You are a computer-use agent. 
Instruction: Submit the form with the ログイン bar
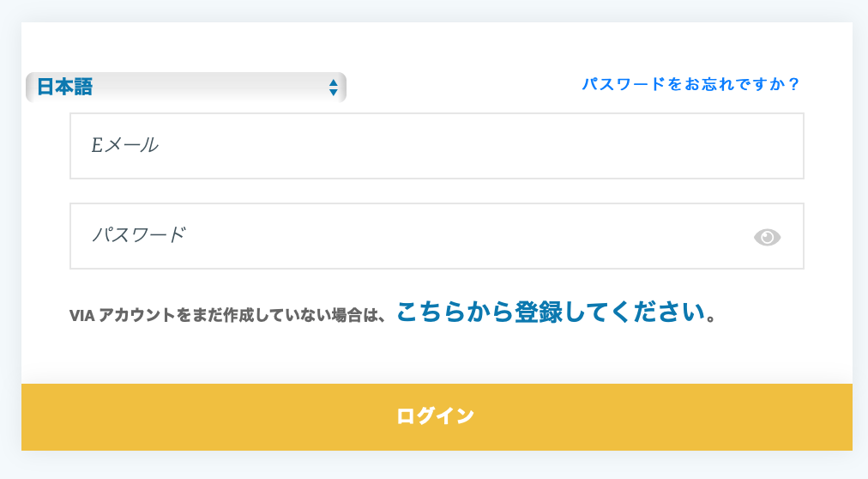pos(436,416)
